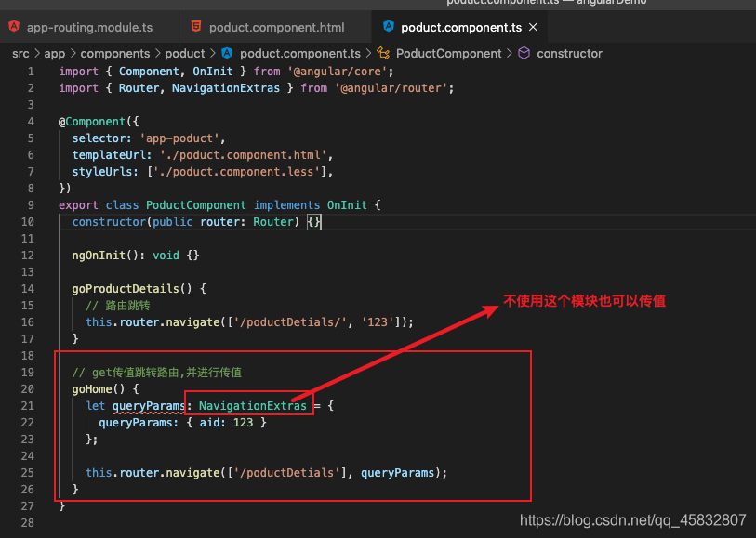Open the constructor breadcrumb symbol

pyautogui.click(x=569, y=54)
